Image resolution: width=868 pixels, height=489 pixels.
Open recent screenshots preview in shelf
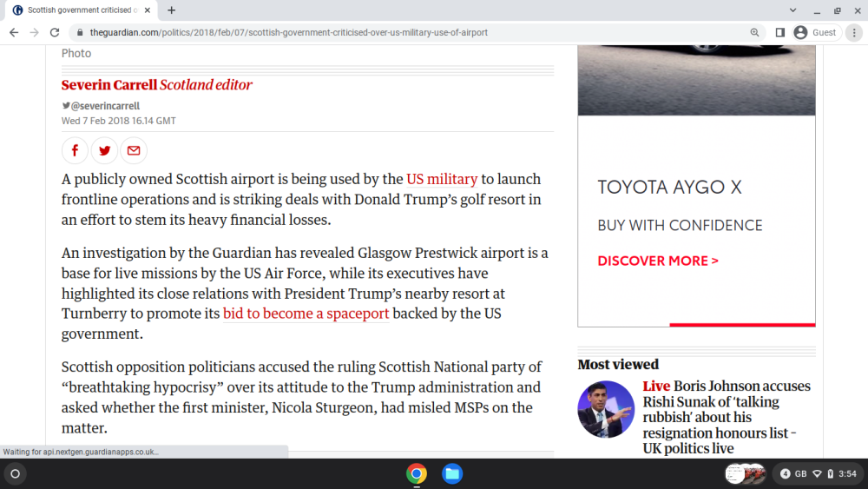click(x=746, y=473)
